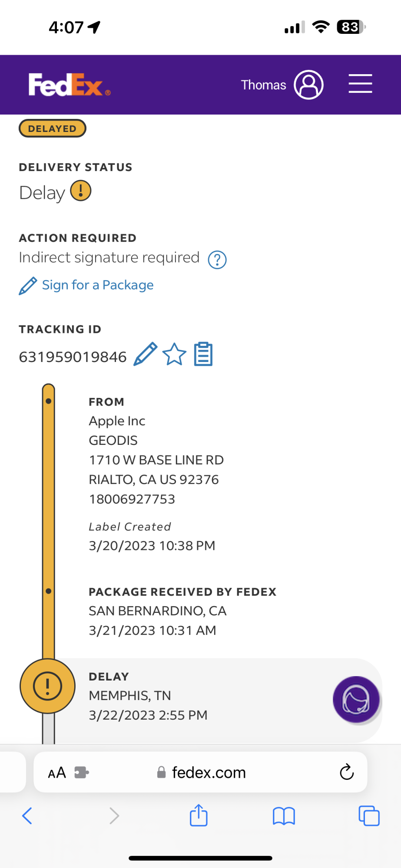Copy tracking ID with clipboard icon
The height and width of the screenshot is (868, 401).
tap(203, 354)
